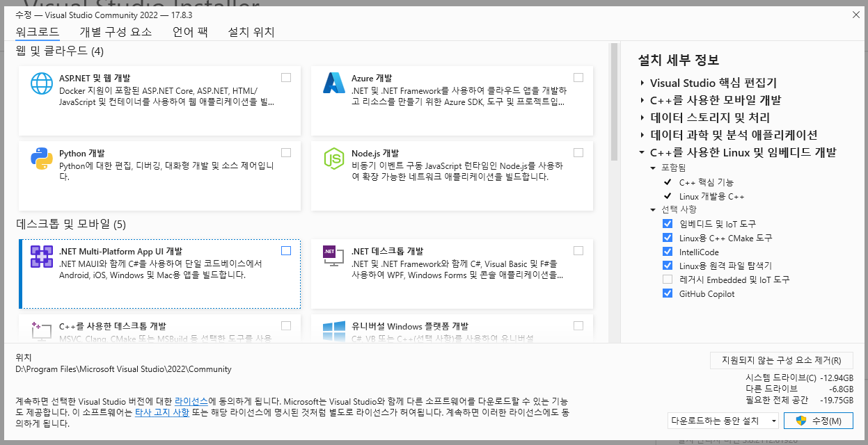Uncheck Linux용 원격 파일 탐색기 option
This screenshot has width=868, height=445.
[668, 266]
